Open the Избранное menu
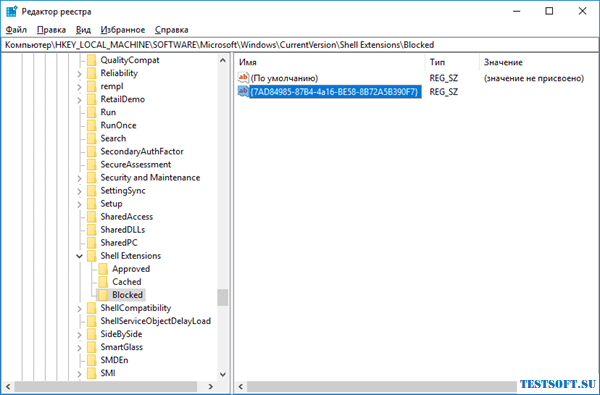The height and width of the screenshot is (395, 600). coord(123,30)
